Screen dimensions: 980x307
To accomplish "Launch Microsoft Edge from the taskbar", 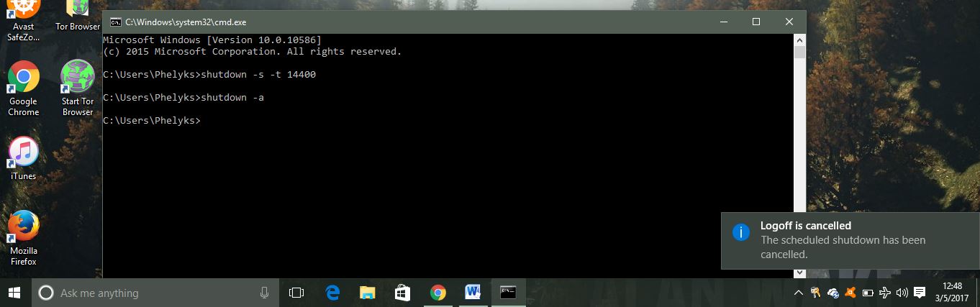I will click(x=332, y=293).
